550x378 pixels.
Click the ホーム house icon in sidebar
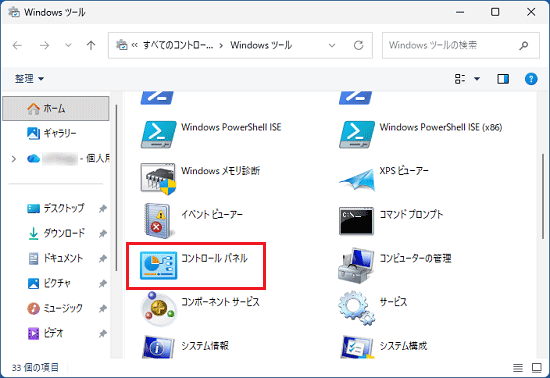pos(33,109)
